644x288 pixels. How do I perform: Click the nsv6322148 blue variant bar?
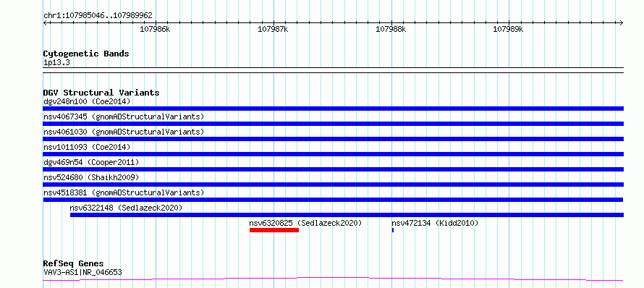click(x=347, y=215)
